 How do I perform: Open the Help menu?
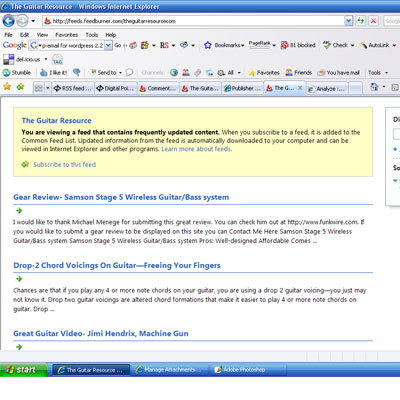click(111, 35)
